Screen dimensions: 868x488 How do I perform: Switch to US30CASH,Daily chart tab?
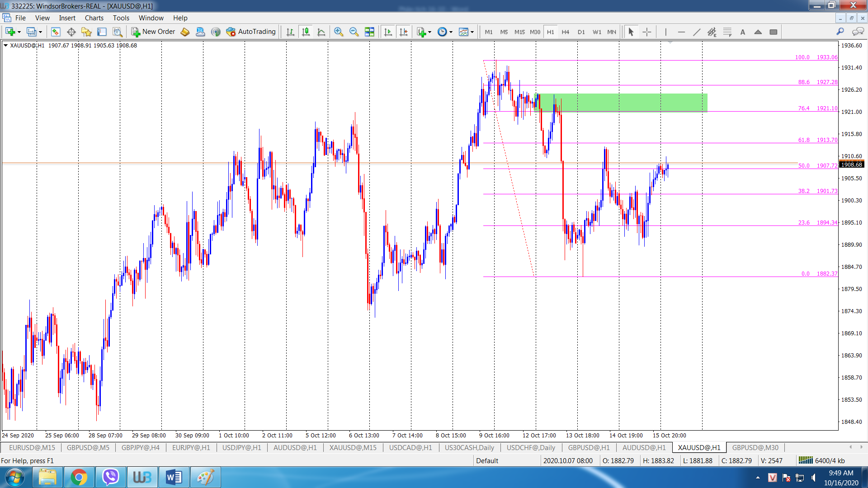[x=469, y=447]
